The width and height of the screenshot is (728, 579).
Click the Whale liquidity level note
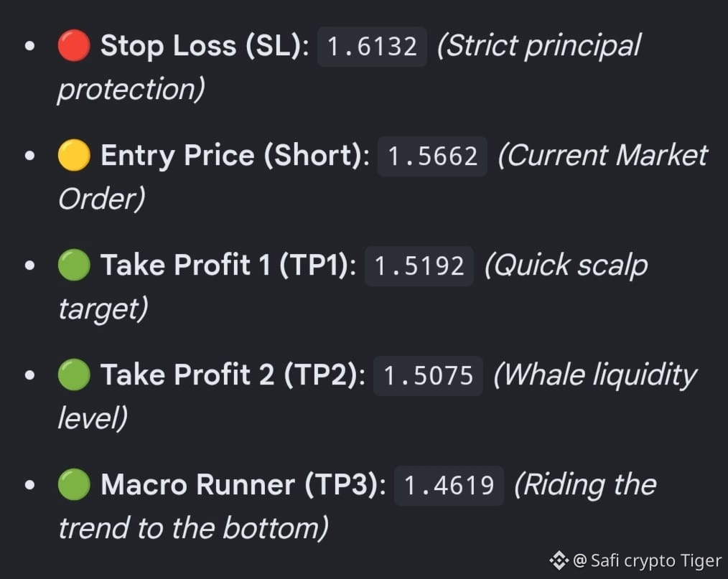click(377, 396)
